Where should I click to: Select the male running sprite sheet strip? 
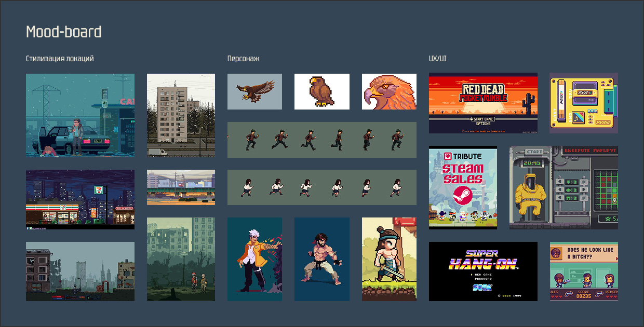[321, 140]
